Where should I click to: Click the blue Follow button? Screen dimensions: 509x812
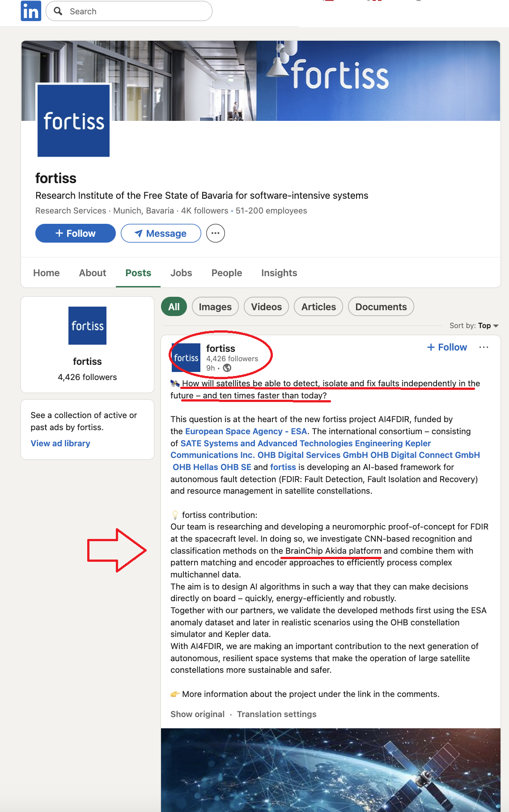[75, 233]
